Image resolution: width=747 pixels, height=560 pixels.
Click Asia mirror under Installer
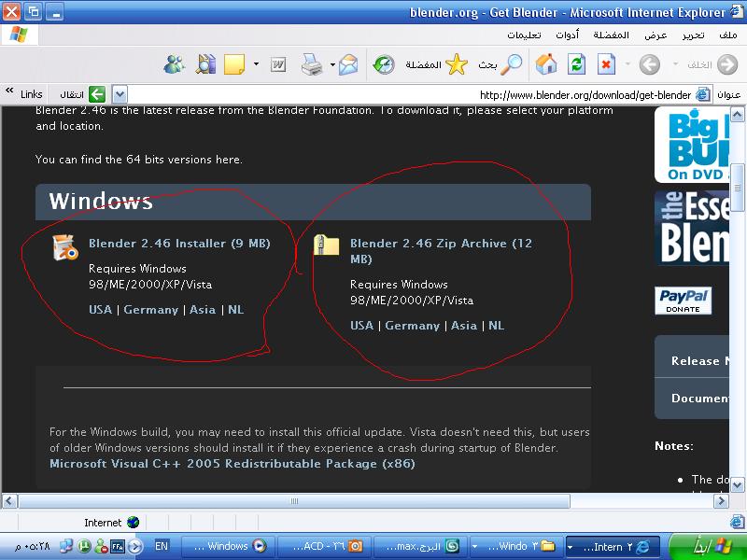[x=203, y=310]
